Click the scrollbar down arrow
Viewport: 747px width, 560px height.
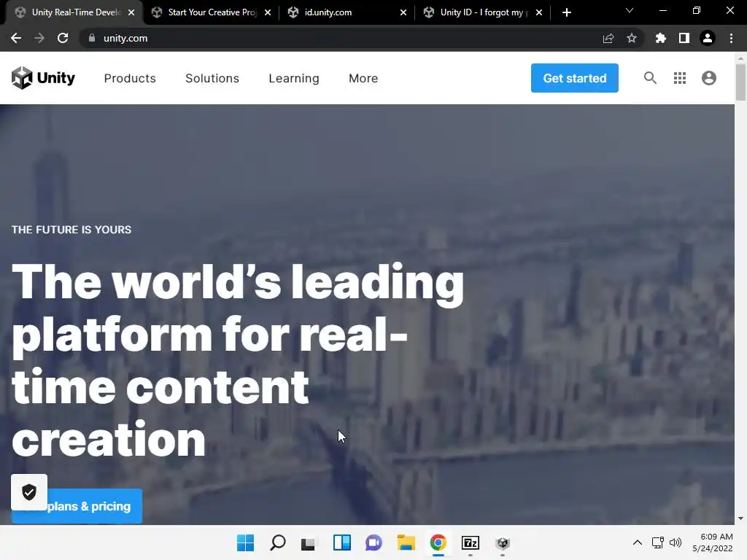(x=740, y=518)
